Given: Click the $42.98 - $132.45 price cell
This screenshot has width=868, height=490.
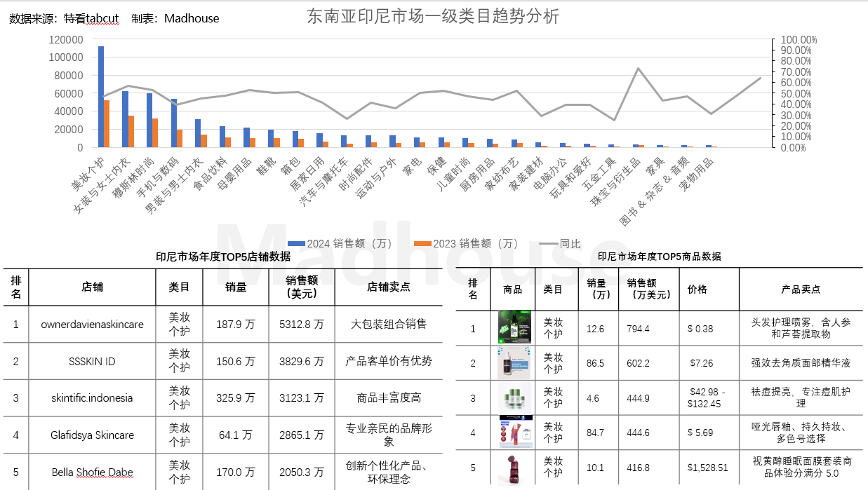Looking at the screenshot, I should pos(707,397).
